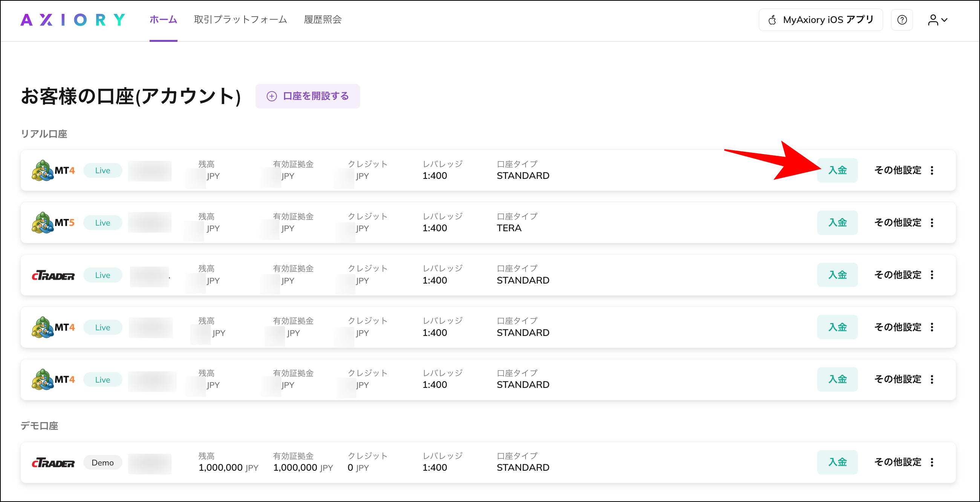980x502 pixels.
Task: Click the MT5 platform icon
Action: [43, 223]
